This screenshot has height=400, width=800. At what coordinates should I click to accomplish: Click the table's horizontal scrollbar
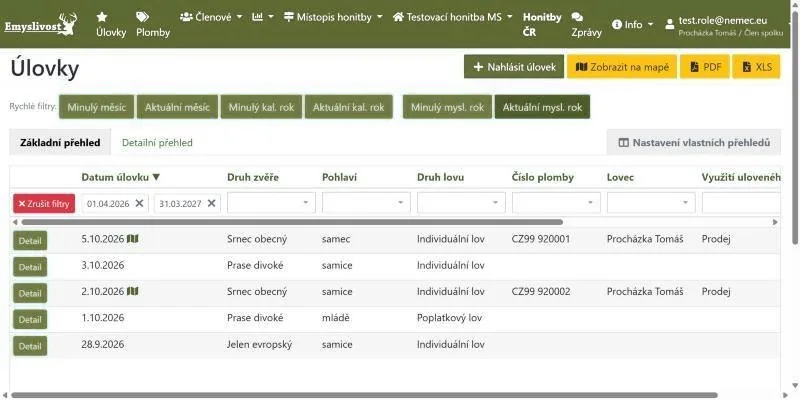292,222
